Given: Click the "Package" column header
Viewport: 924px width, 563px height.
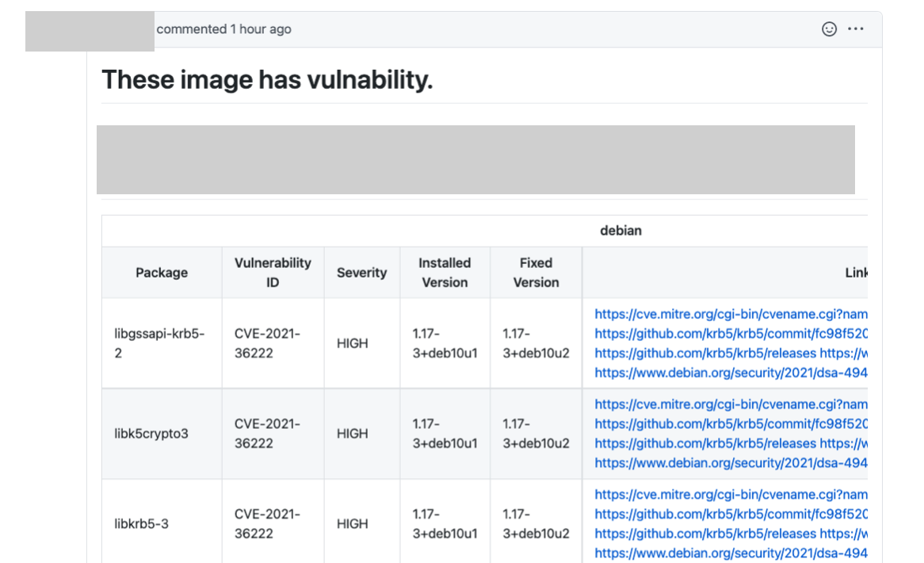Looking at the screenshot, I should click(x=162, y=273).
